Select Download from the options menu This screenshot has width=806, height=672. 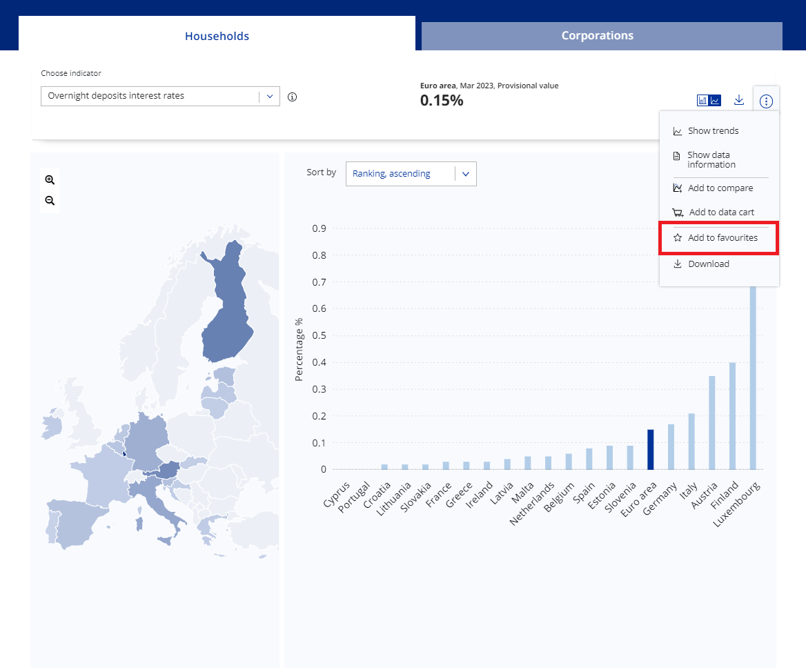[x=708, y=264]
